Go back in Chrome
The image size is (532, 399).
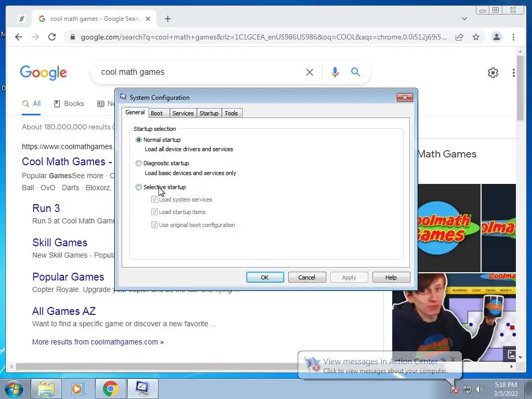click(x=19, y=37)
